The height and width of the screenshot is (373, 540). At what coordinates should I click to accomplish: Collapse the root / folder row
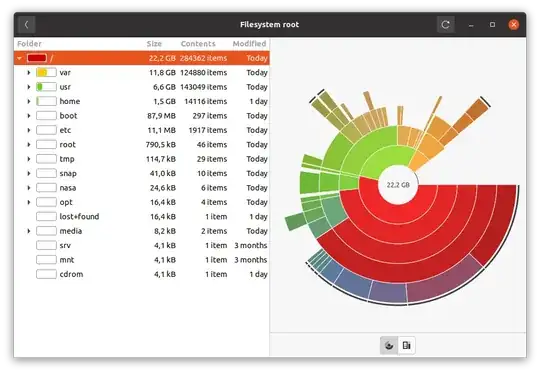20,58
